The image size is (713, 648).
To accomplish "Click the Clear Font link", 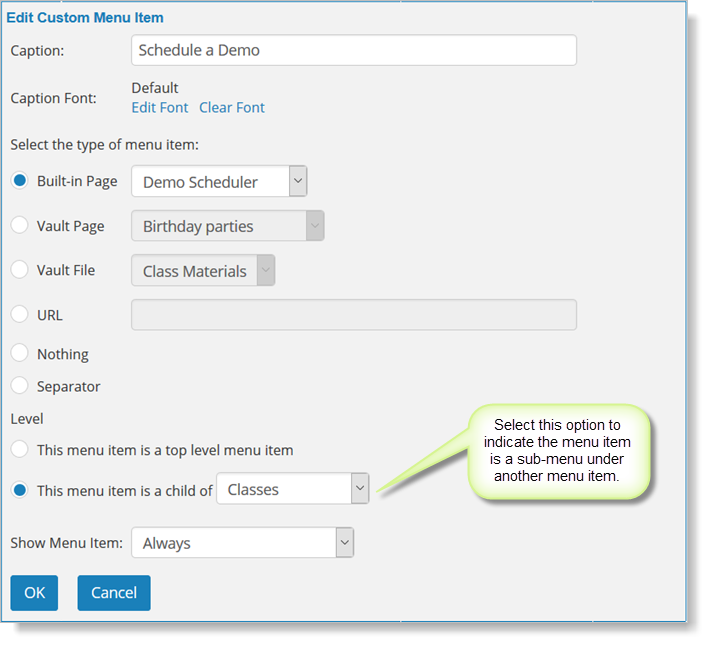I will 232,108.
